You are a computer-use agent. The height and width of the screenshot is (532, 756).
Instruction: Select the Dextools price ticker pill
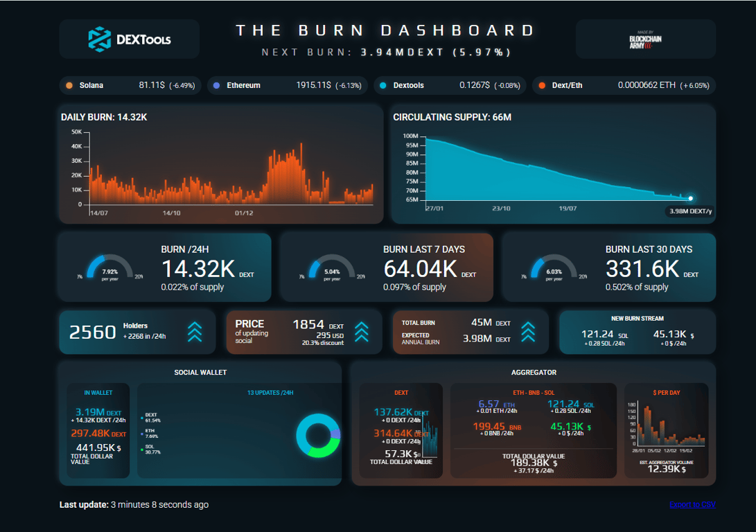click(x=450, y=85)
